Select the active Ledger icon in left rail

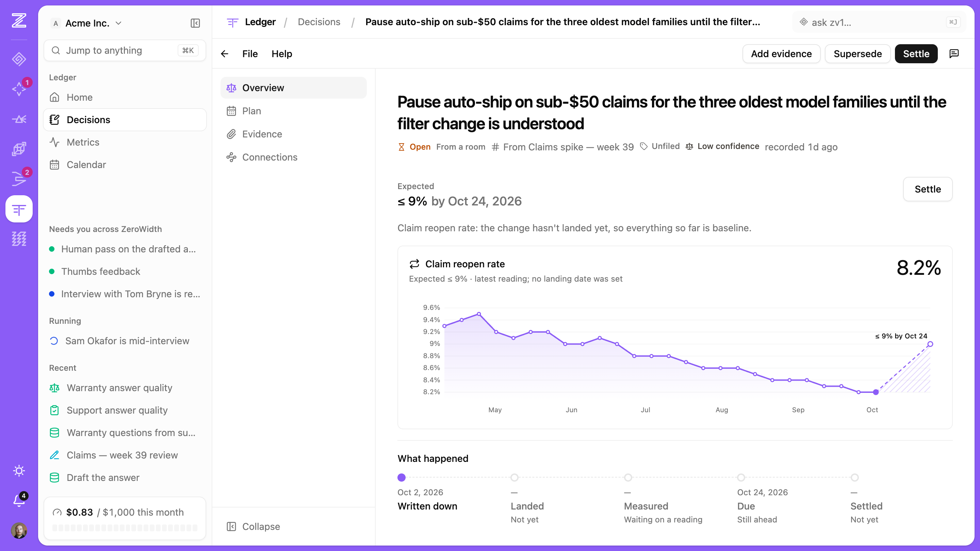[x=19, y=209]
